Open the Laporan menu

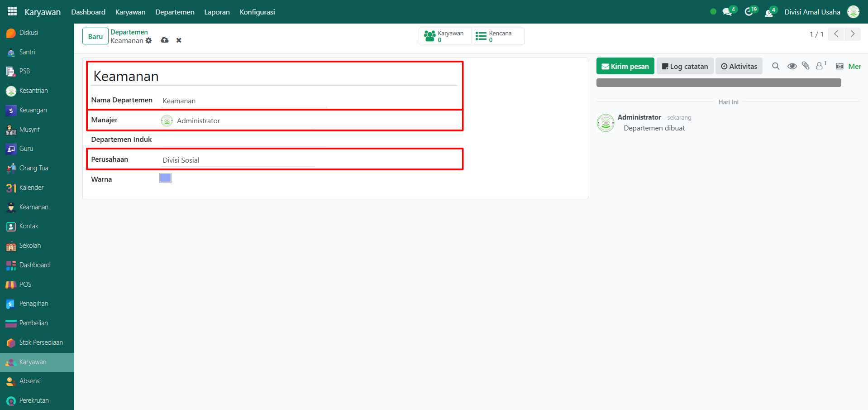tap(217, 12)
